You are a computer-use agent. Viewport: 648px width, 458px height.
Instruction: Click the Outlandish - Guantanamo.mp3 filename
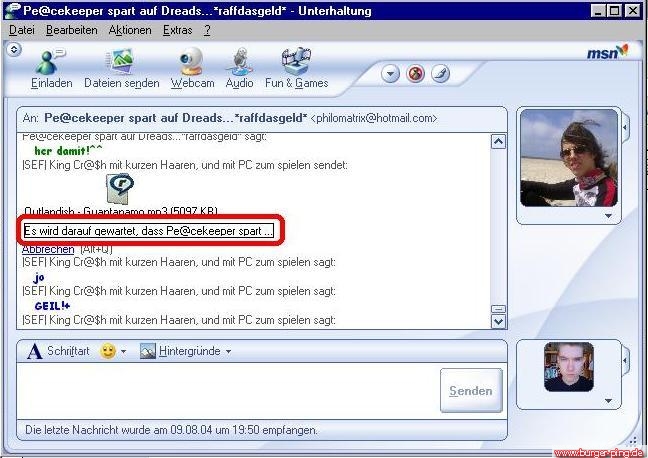[121, 211]
